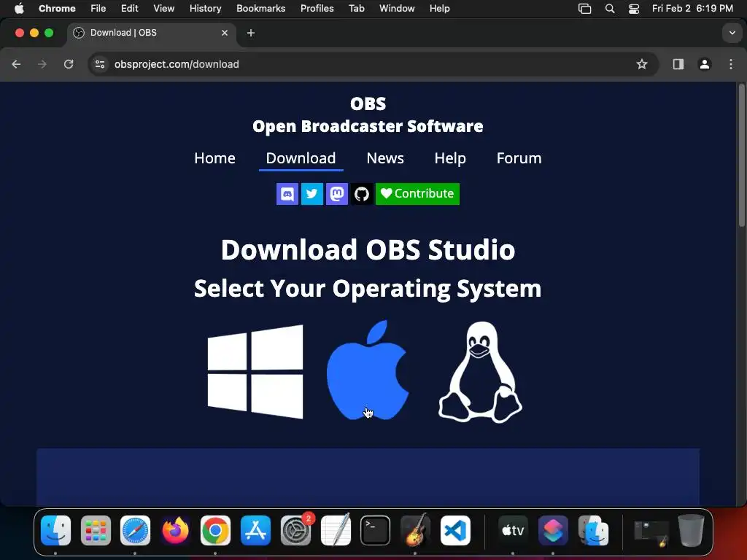The height and width of the screenshot is (560, 747).
Task: Open the Edit menu
Action: [130, 9]
